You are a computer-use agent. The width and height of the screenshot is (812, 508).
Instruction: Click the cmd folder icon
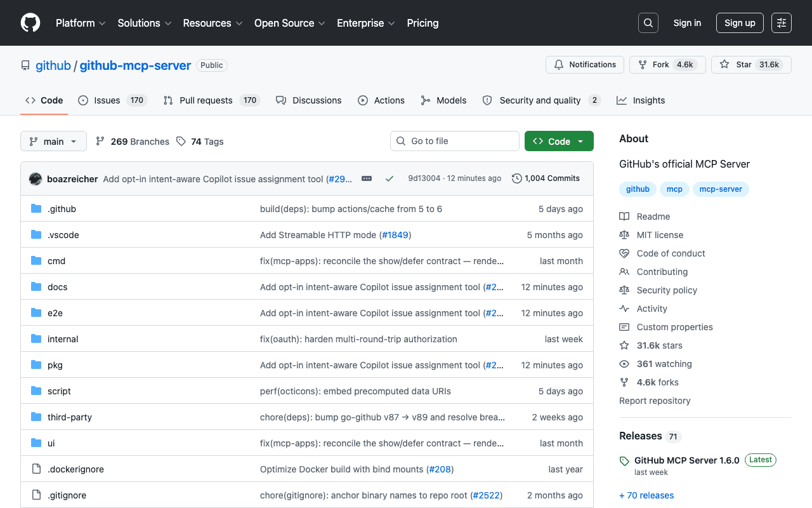tap(36, 261)
